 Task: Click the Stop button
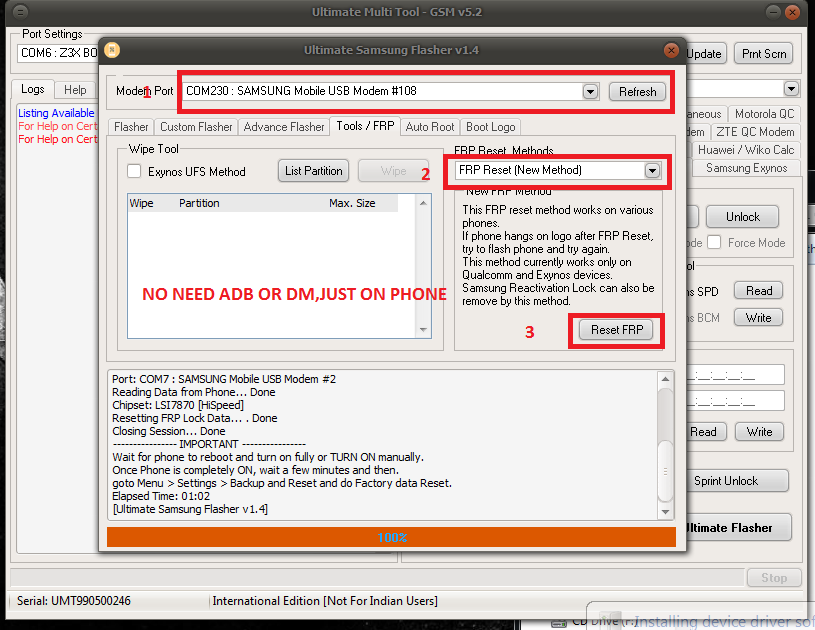(773, 578)
